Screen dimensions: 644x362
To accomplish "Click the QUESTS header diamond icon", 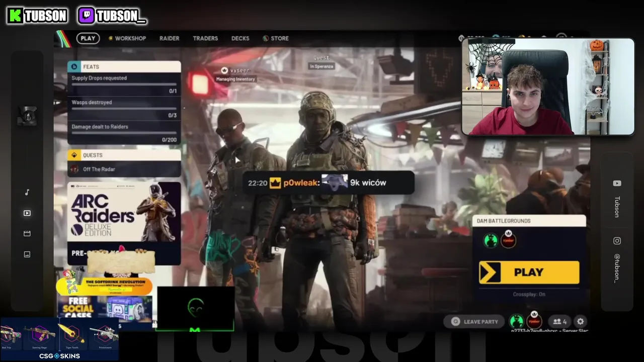I will (x=74, y=155).
